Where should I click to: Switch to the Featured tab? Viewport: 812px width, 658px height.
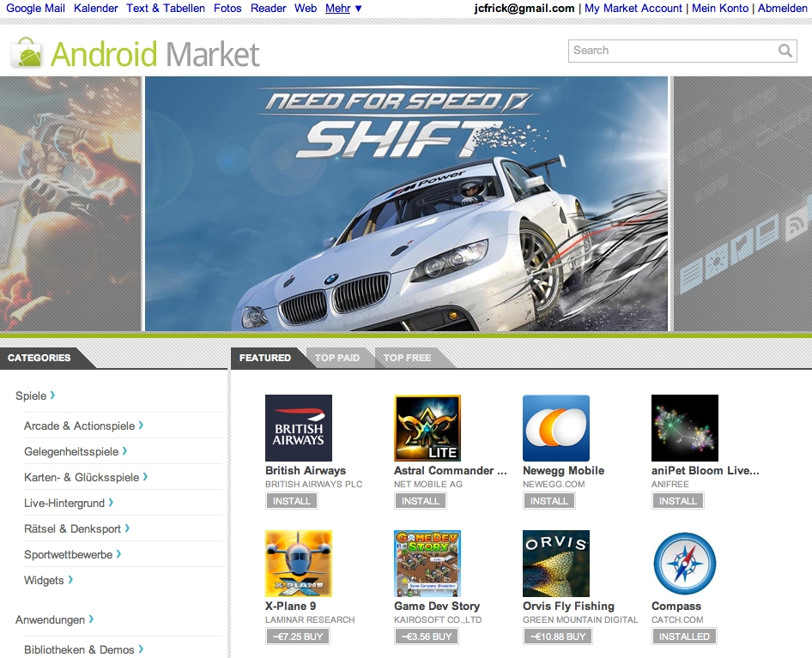pyautogui.click(x=265, y=358)
